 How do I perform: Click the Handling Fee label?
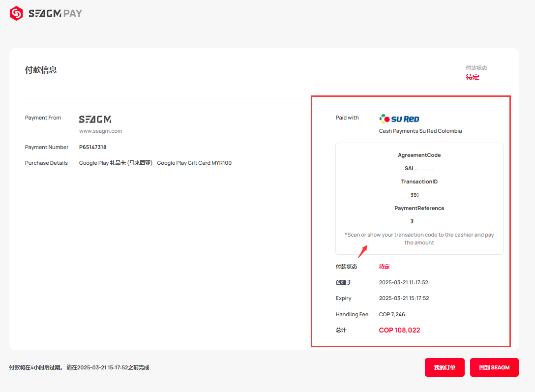click(352, 314)
